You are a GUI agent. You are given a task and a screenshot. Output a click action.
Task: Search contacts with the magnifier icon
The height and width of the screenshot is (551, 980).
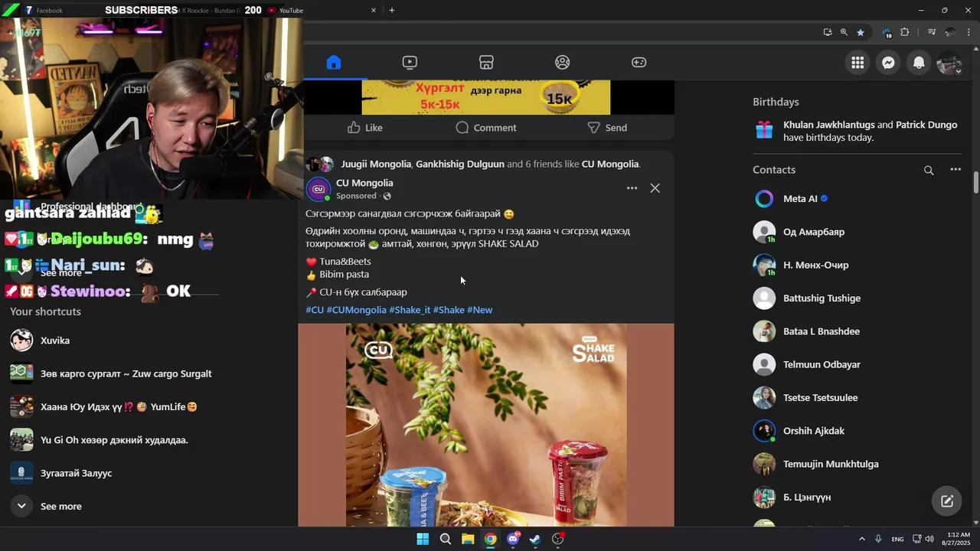[x=929, y=171]
